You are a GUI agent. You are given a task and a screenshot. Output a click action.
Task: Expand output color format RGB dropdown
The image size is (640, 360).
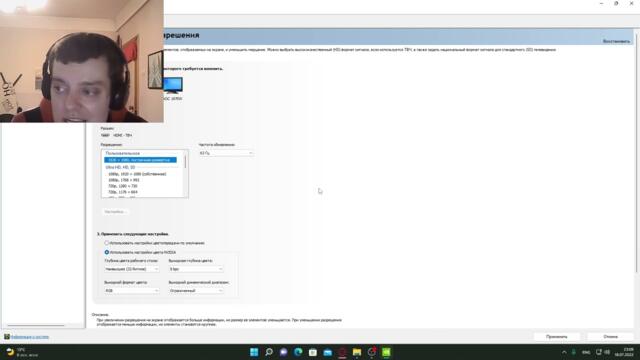pos(131,291)
